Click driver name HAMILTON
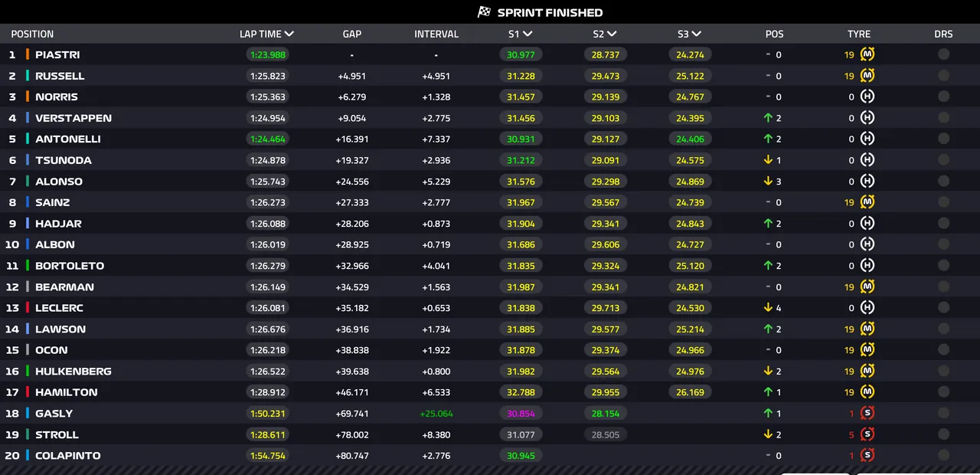The height and width of the screenshot is (475, 980). tap(66, 391)
